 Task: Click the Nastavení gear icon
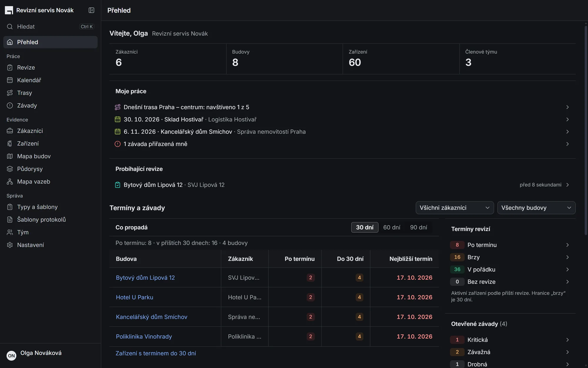pos(10,245)
